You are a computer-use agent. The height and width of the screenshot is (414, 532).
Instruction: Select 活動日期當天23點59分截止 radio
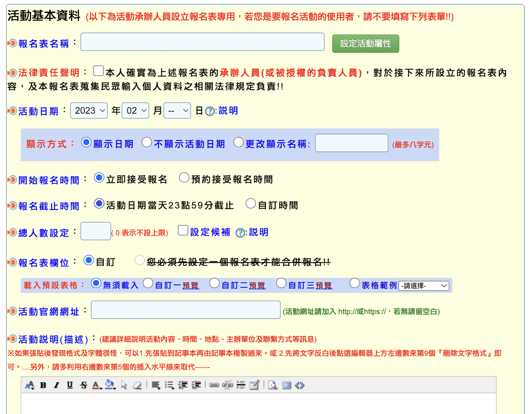(x=99, y=203)
